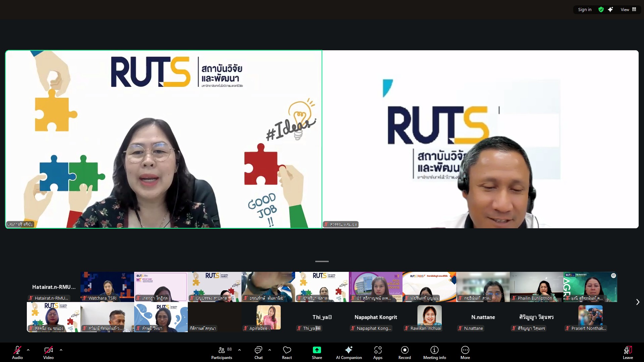The image size is (644, 362).
Task: Select the blue water background participant tile
Action: click(161, 317)
